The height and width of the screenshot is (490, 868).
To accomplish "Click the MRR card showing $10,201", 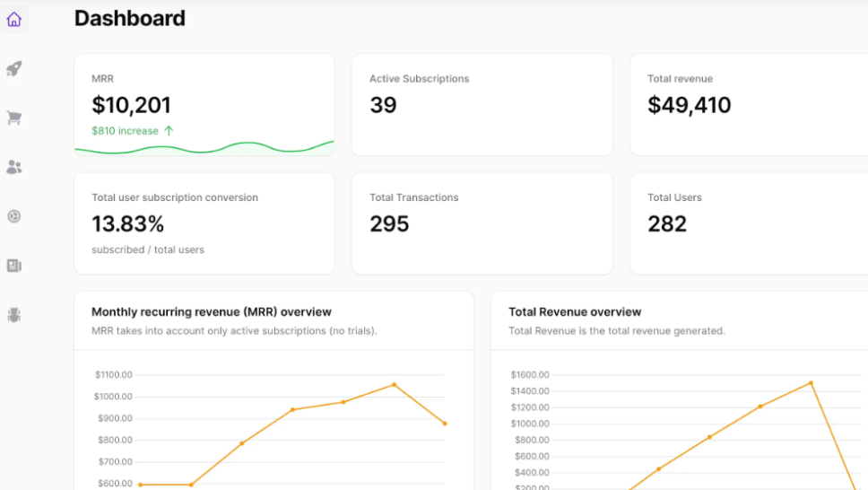I will 204,104.
